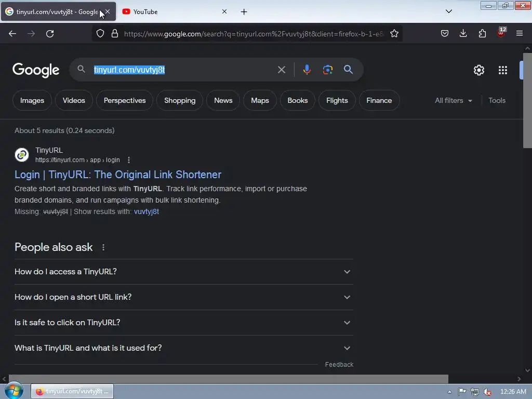Click the scroll right arrow

tap(519, 379)
